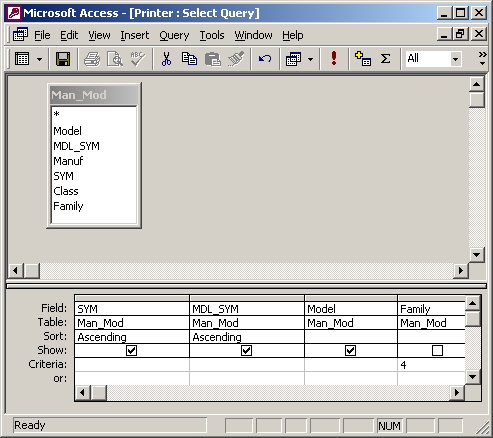The image size is (493, 438).
Task: Open the Help menu
Action: [x=293, y=35]
